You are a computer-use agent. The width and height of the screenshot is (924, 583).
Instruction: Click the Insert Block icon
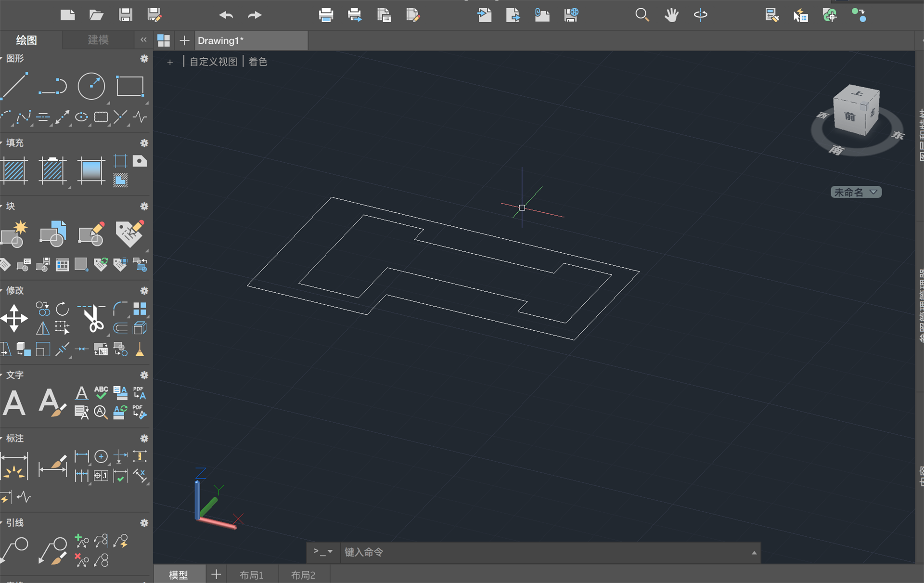click(53, 234)
